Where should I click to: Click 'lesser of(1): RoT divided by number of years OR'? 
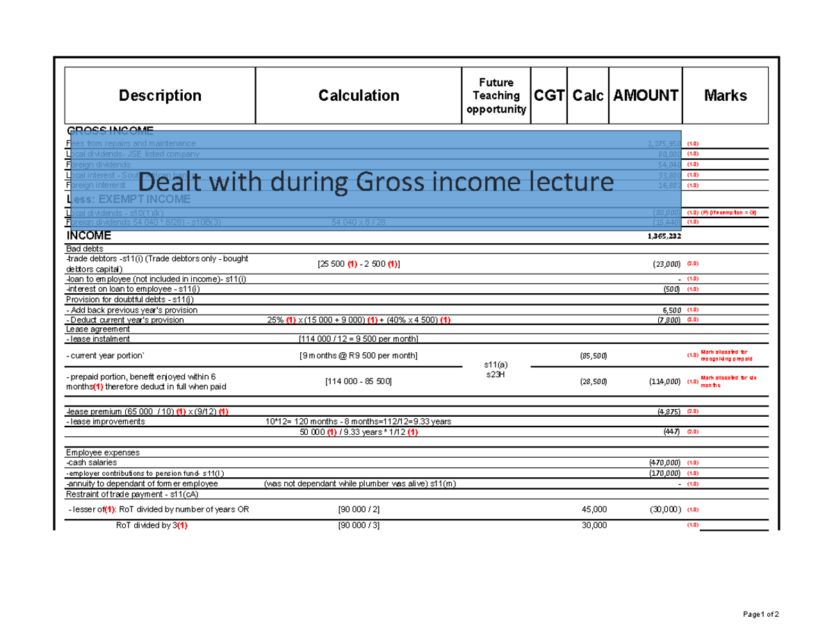click(x=158, y=509)
